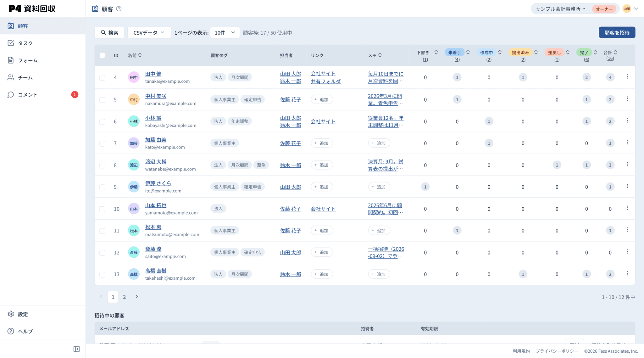Check the checkbox for 小林 誠 row
The image size is (644, 358).
point(103,122)
